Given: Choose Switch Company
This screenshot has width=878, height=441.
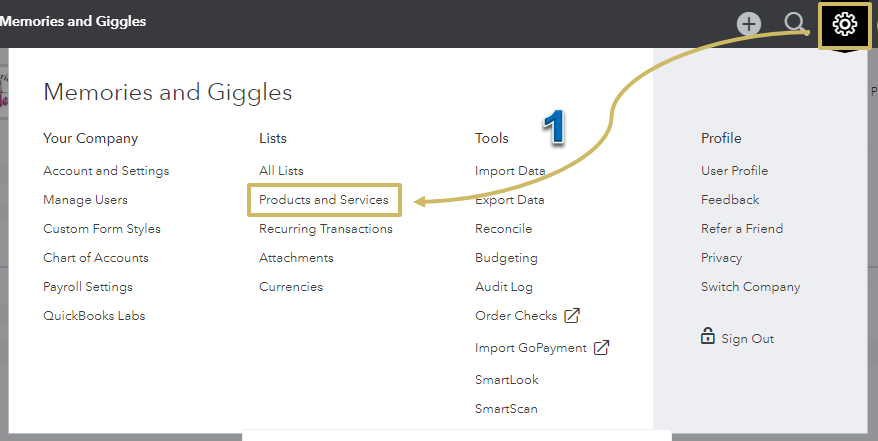Looking at the screenshot, I should (751, 287).
